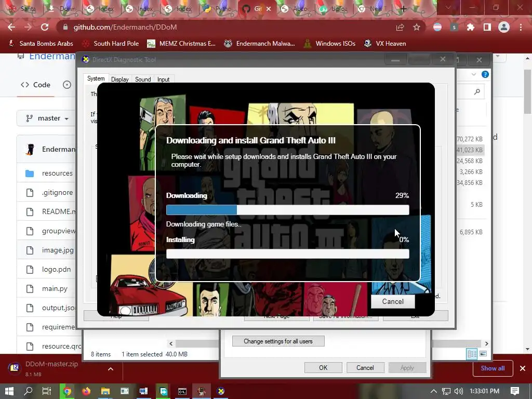532x399 pixels.
Task: Click Change settings for all users
Action: (x=278, y=341)
